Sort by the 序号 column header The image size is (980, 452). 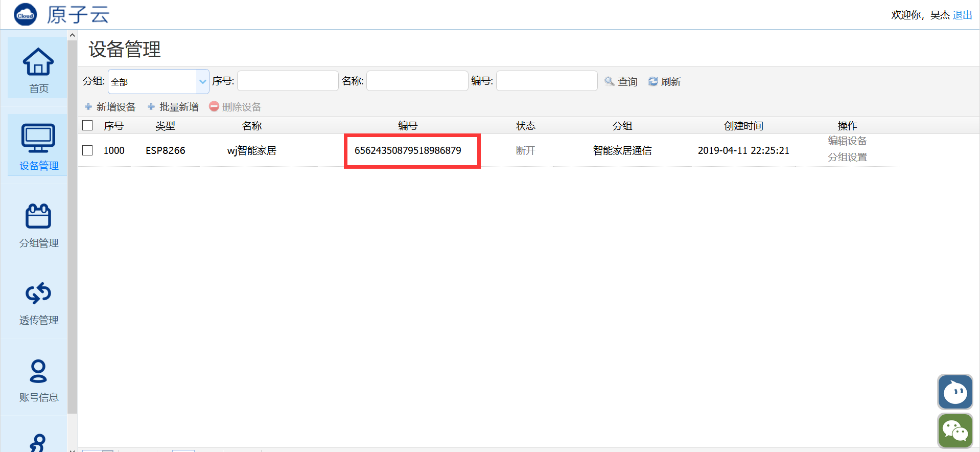[113, 126]
